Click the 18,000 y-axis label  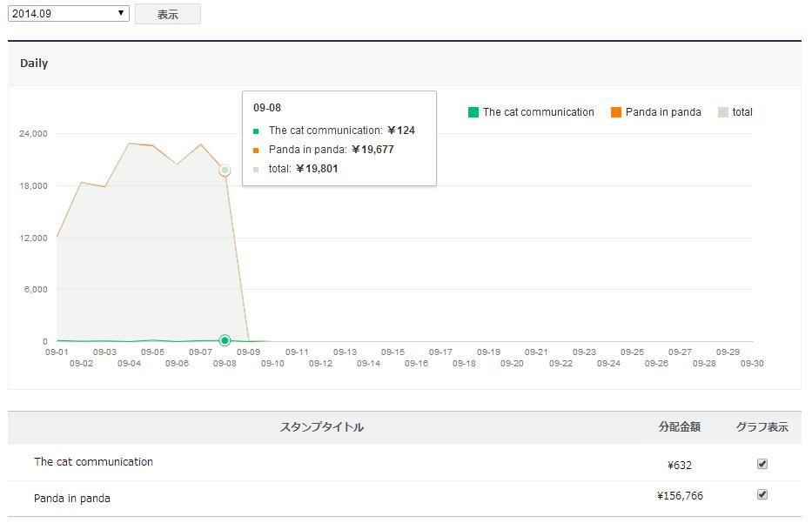coord(33,186)
